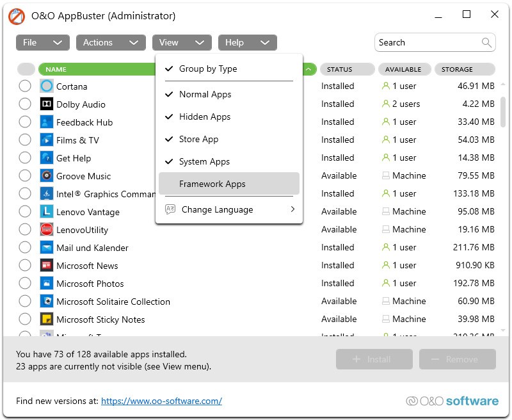The height and width of the screenshot is (420, 512).
Task: Click the 910.90 KB storage value
Action: coord(475,265)
